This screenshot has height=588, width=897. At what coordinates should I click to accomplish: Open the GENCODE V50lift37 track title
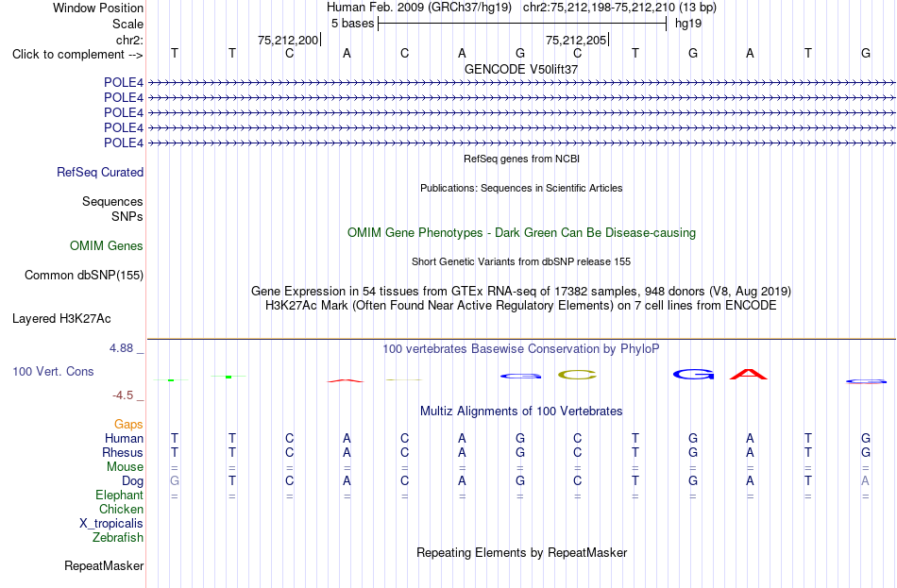click(x=521, y=69)
